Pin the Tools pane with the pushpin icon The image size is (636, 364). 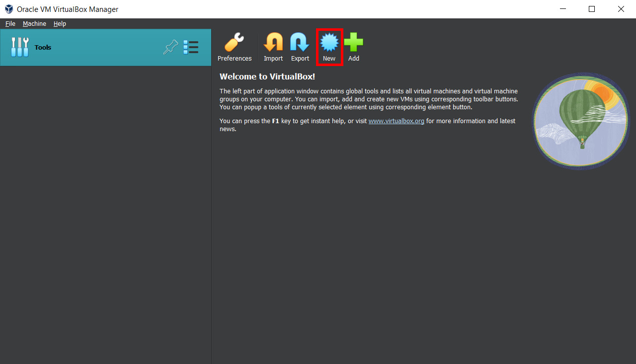[170, 47]
